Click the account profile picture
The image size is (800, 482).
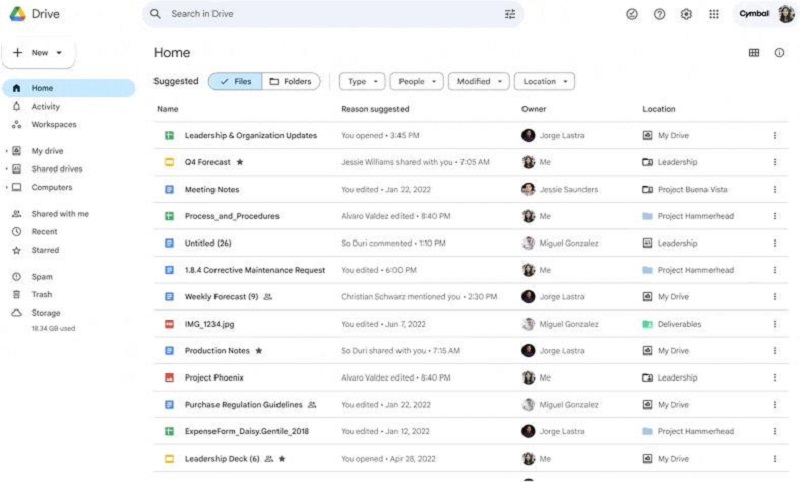pos(786,14)
